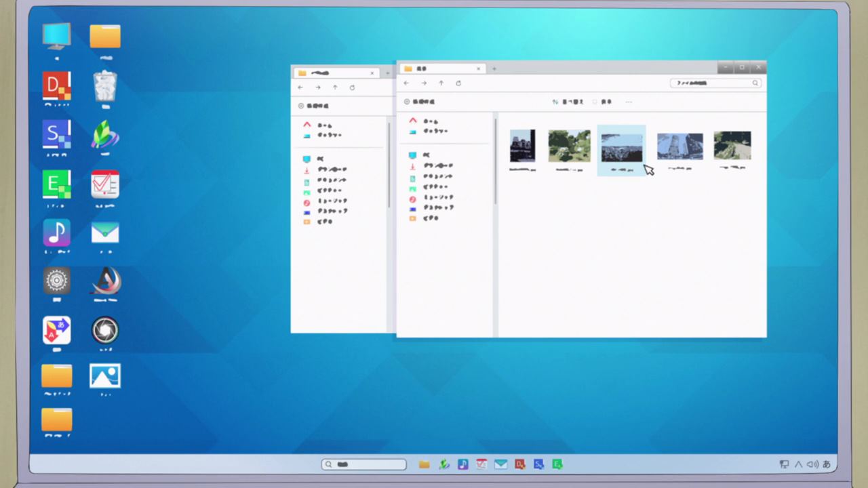Go forward in the front explorer window
This screenshot has width=868, height=488.
tap(424, 83)
